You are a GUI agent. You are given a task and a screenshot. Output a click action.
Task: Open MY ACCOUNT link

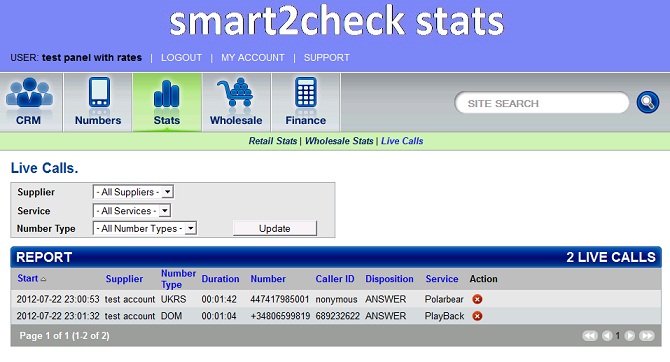coord(253,58)
